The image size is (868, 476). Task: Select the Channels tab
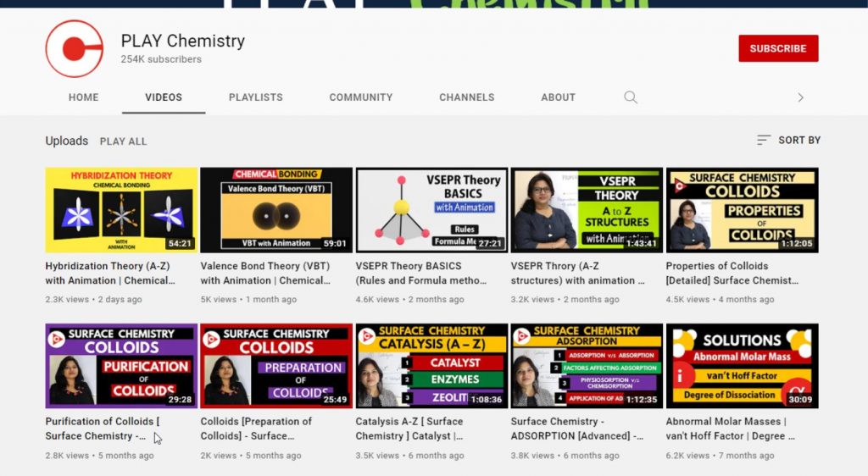466,97
